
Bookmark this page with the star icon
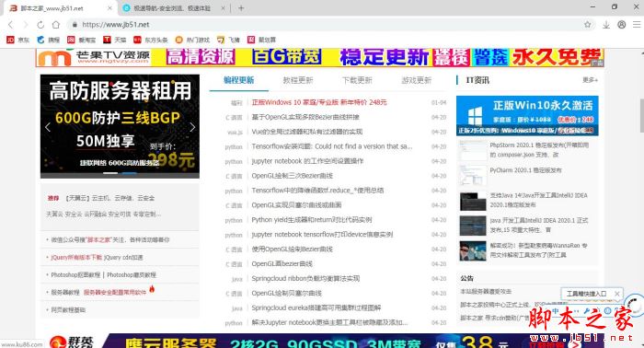588,25
